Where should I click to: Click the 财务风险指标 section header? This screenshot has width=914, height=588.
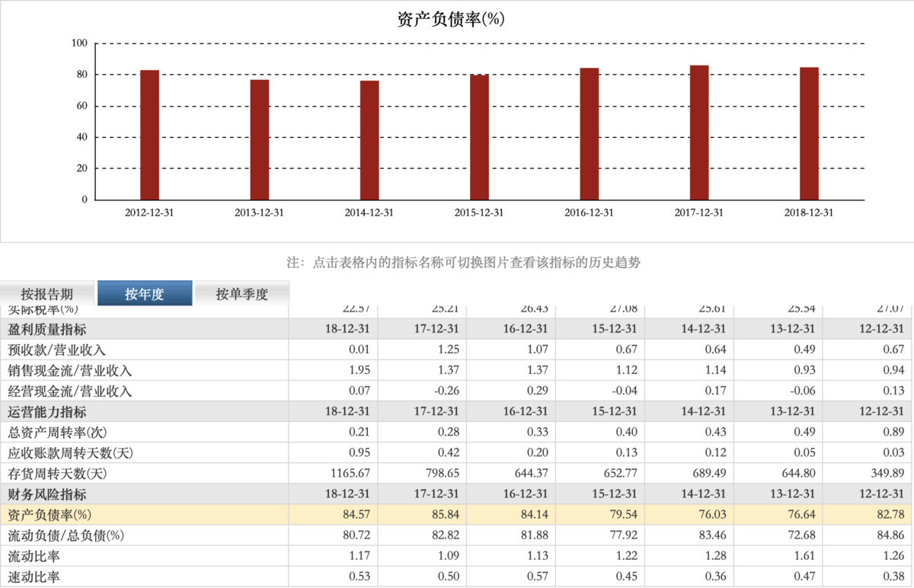point(47,494)
